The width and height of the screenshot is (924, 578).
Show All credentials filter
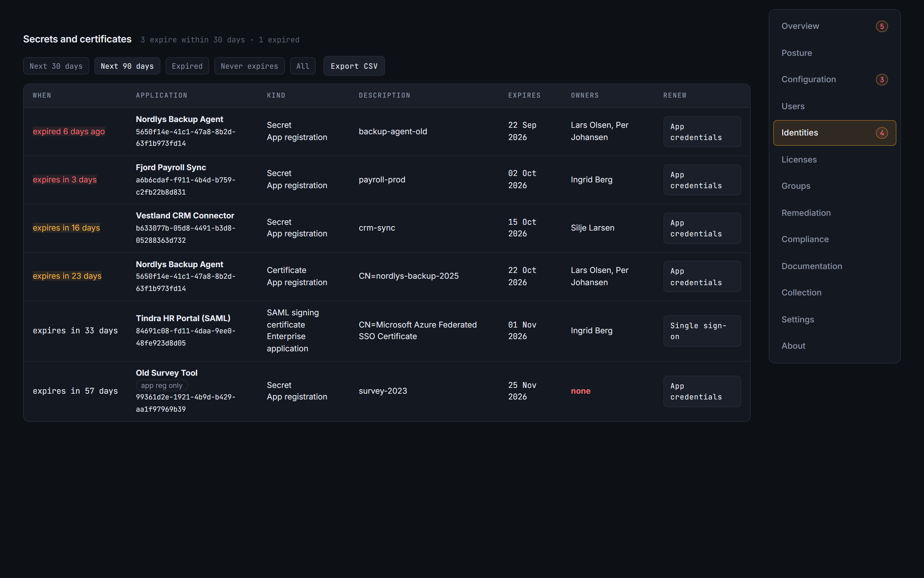(303, 66)
